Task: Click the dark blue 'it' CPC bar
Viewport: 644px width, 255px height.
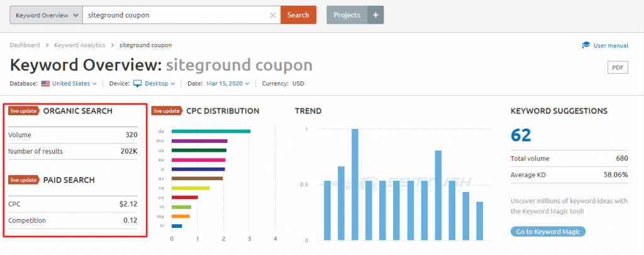Action: click(x=198, y=169)
